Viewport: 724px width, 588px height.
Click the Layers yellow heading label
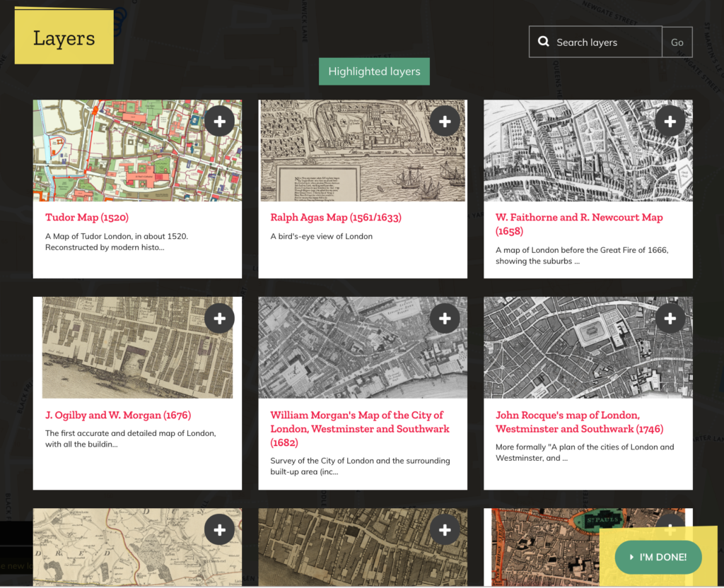tap(64, 38)
